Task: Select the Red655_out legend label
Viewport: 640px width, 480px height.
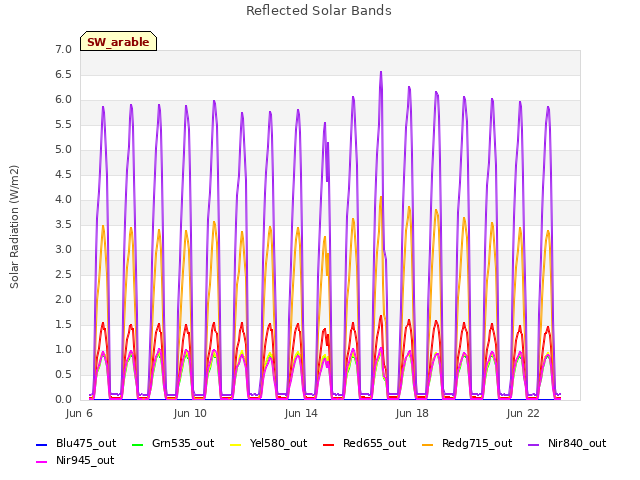Action: (x=374, y=444)
